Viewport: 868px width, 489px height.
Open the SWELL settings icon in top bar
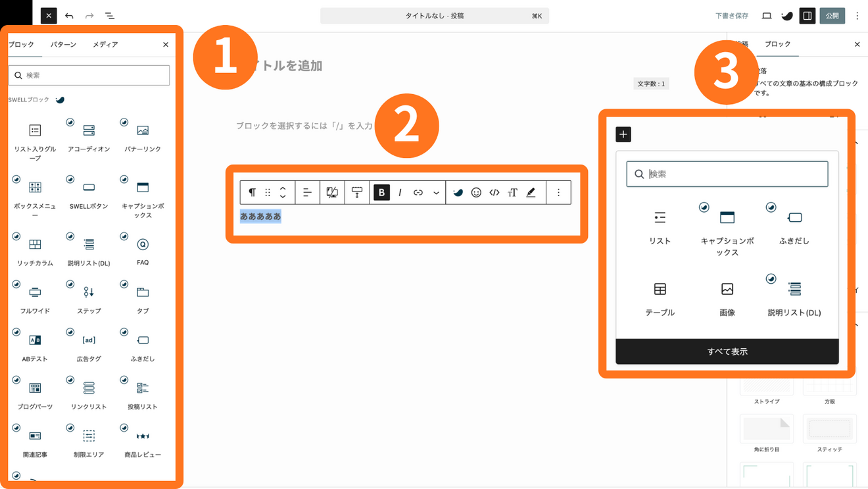(x=787, y=16)
